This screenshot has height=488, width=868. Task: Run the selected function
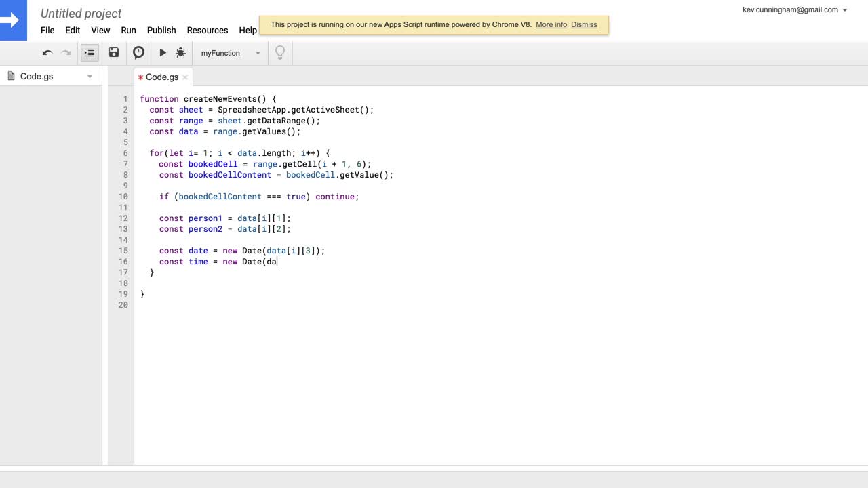(x=163, y=52)
